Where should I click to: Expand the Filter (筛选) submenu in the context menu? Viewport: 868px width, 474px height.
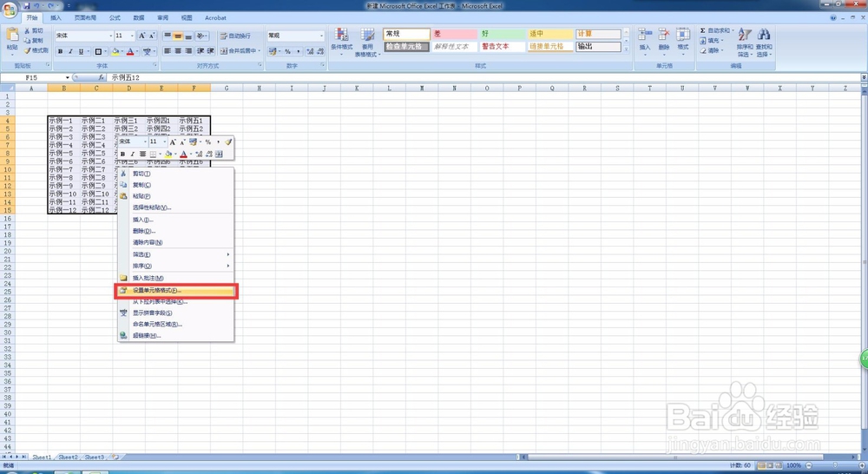click(x=176, y=254)
